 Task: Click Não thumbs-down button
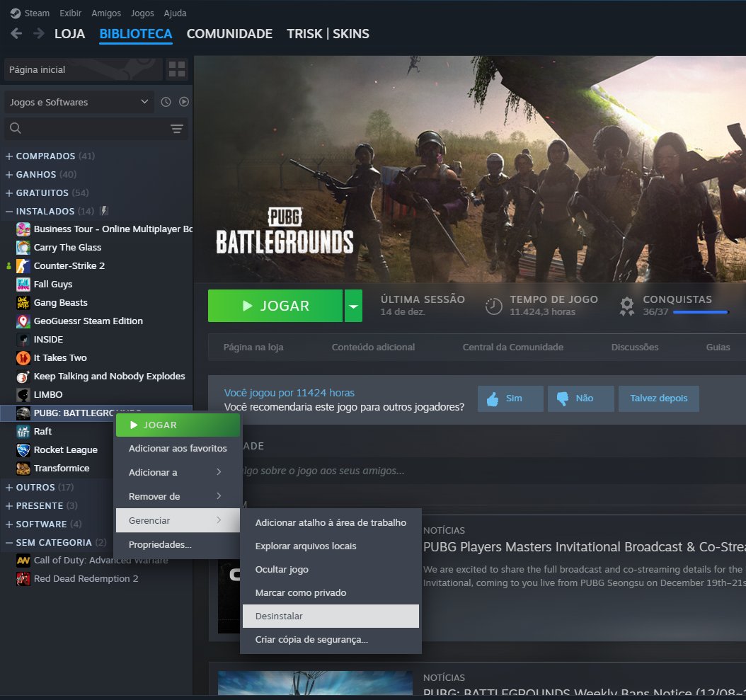[x=581, y=398]
